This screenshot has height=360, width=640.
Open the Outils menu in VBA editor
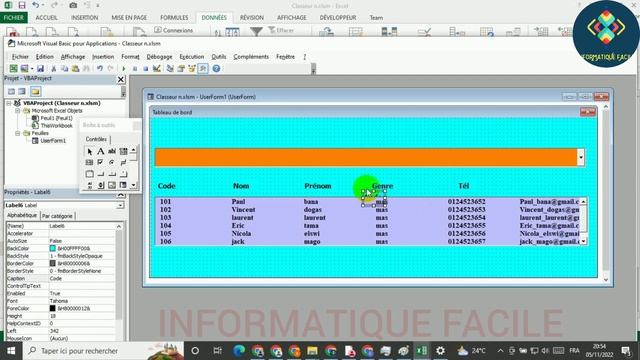[x=219, y=57]
